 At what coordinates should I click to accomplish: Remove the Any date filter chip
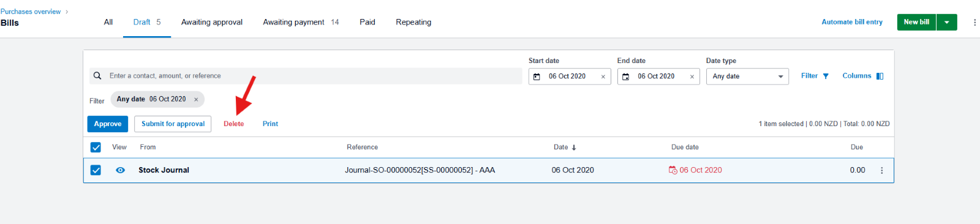(196, 99)
